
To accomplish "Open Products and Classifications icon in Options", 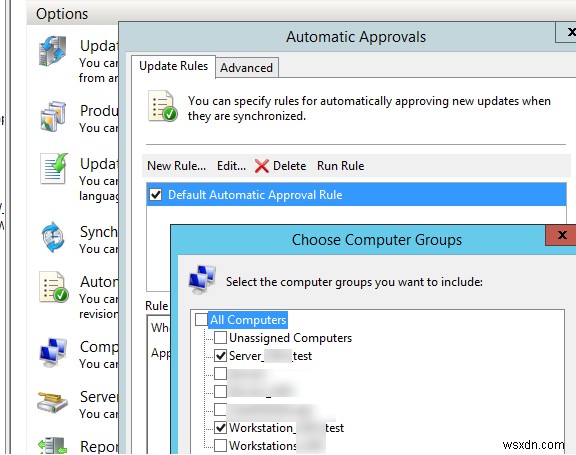I will coord(53,116).
